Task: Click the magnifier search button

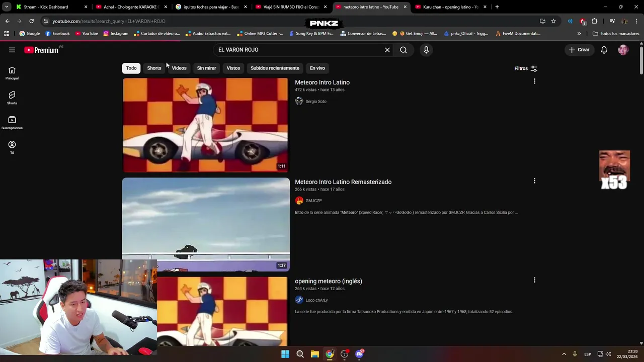Action: pos(404,50)
